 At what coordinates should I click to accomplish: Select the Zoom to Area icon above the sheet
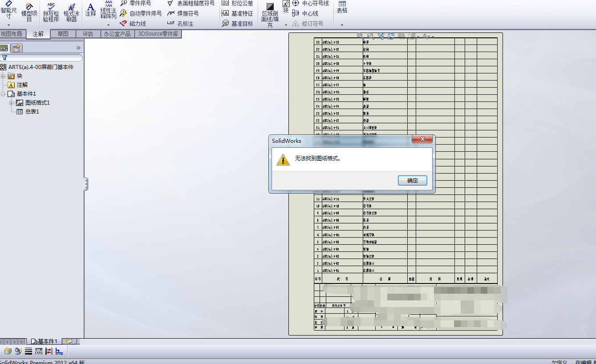click(370, 36)
